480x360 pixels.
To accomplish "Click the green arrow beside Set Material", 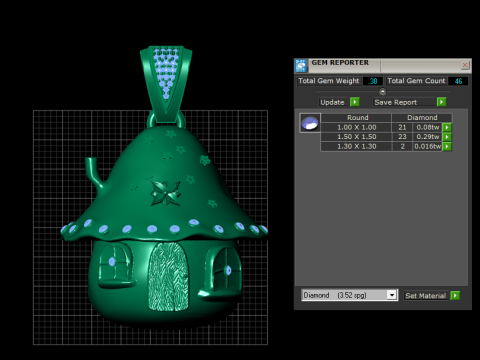I will click(455, 295).
